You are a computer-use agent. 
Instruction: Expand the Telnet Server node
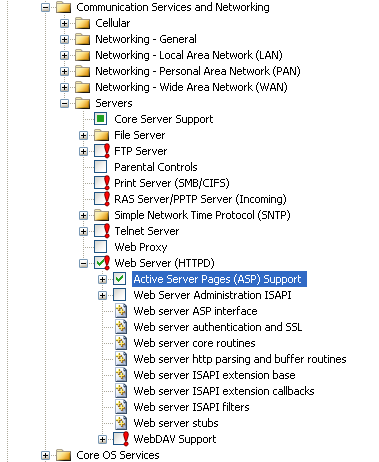coord(83,231)
